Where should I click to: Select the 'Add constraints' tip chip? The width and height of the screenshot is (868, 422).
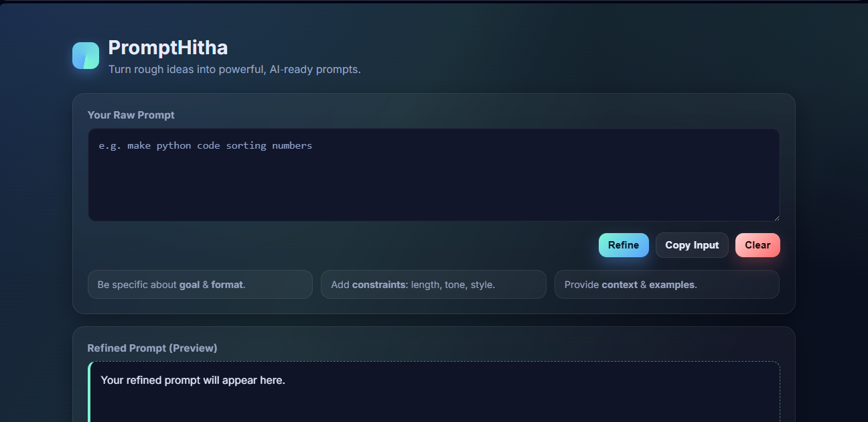433,285
